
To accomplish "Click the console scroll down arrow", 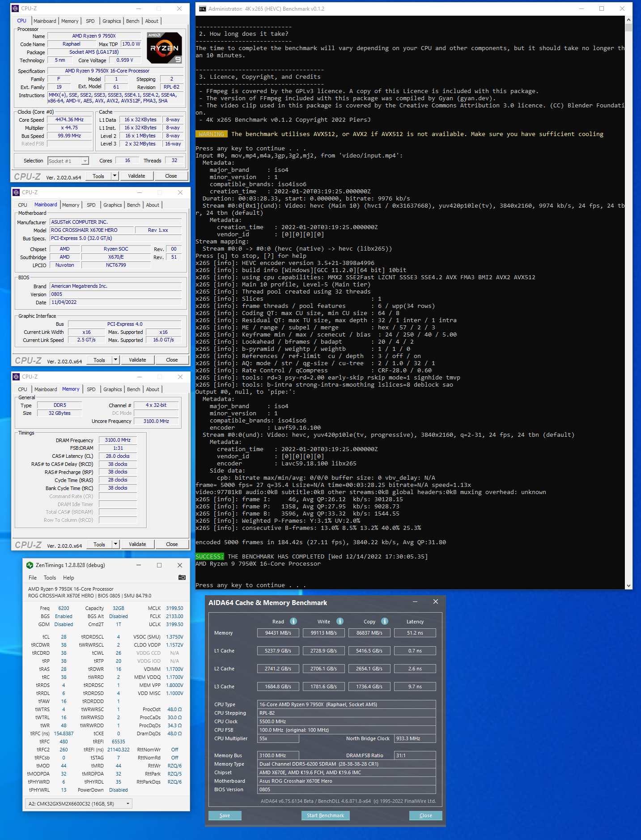I will (628, 585).
